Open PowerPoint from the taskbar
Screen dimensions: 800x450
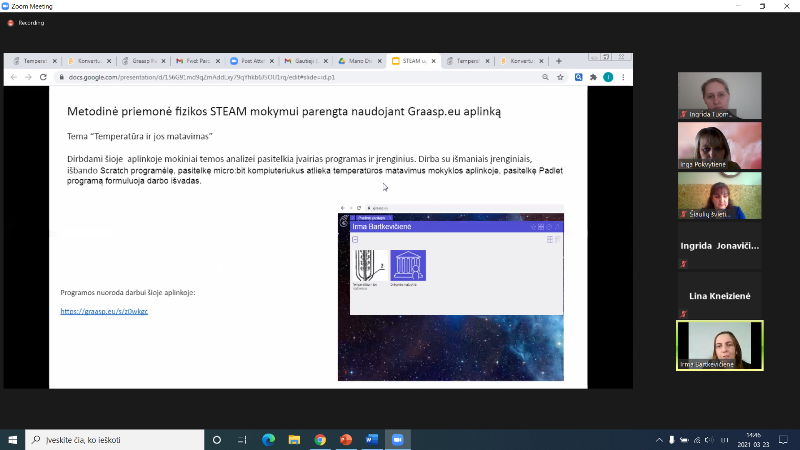coord(346,440)
